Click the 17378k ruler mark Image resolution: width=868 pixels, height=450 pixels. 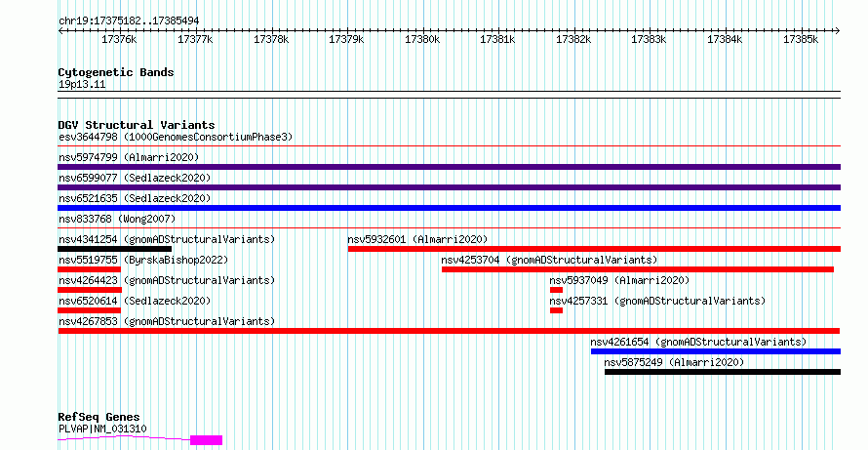271,39
